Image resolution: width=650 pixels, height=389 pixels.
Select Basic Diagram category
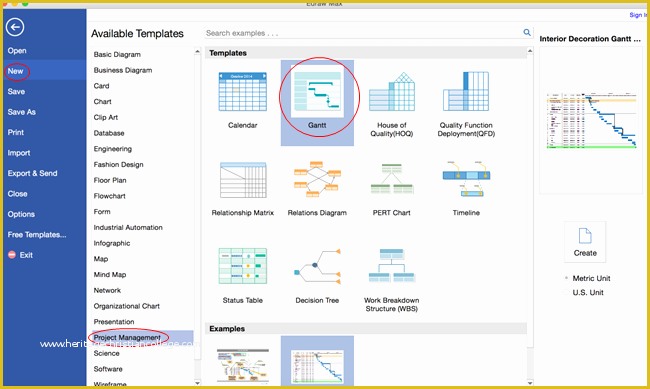pos(117,54)
